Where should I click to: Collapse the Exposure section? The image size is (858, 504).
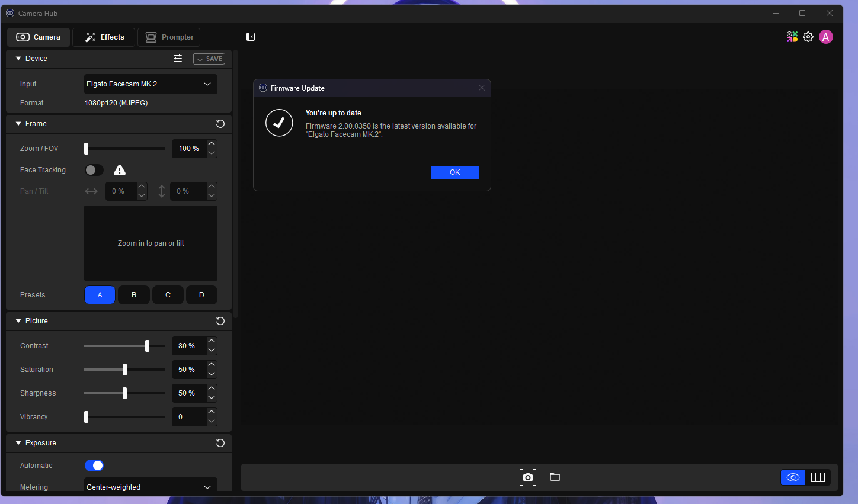point(18,443)
